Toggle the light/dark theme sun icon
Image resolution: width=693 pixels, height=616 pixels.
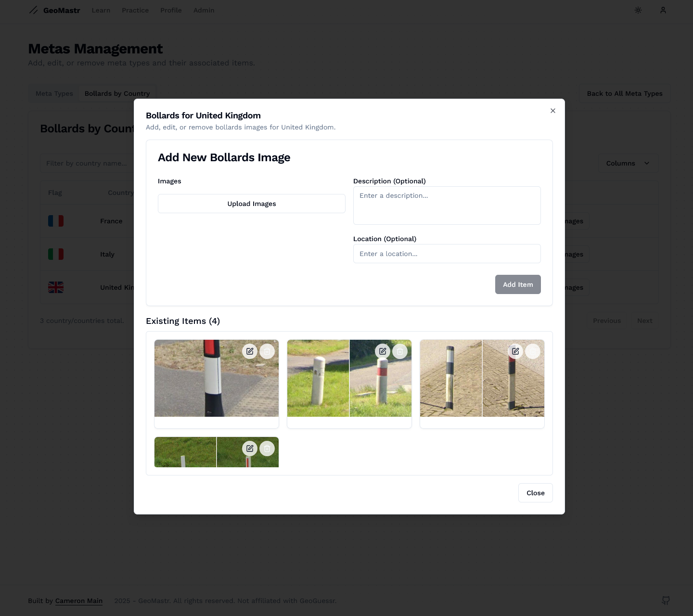point(638,10)
